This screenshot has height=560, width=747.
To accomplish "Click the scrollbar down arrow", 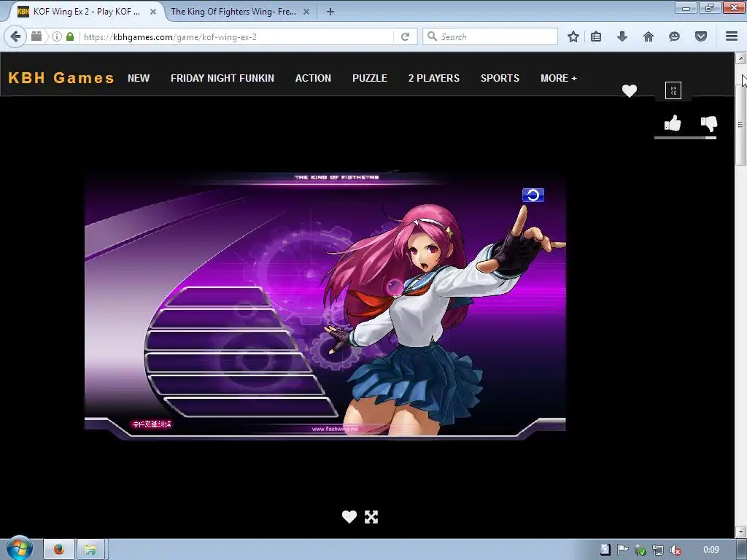I will [740, 531].
